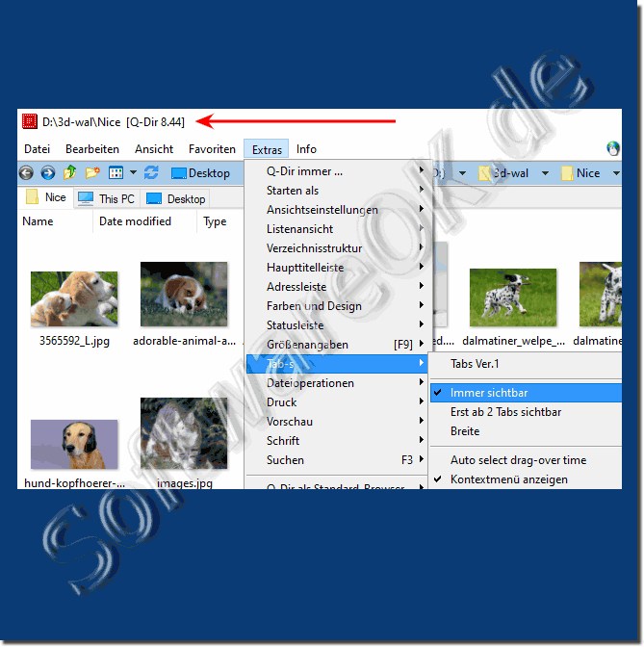Open the Datei menu

(x=38, y=149)
